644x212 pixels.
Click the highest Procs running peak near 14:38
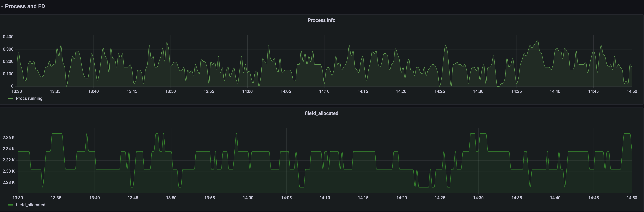coord(538,40)
